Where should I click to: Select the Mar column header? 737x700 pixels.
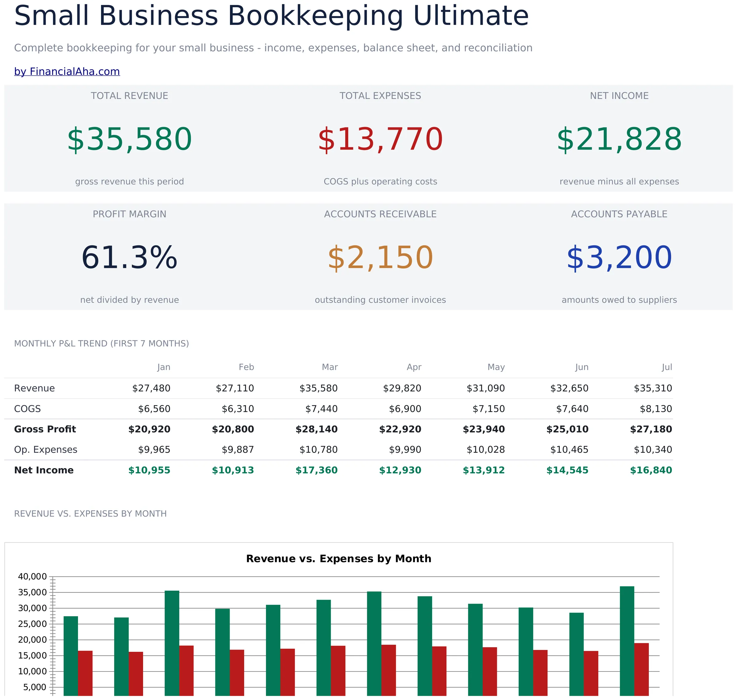[x=330, y=367]
